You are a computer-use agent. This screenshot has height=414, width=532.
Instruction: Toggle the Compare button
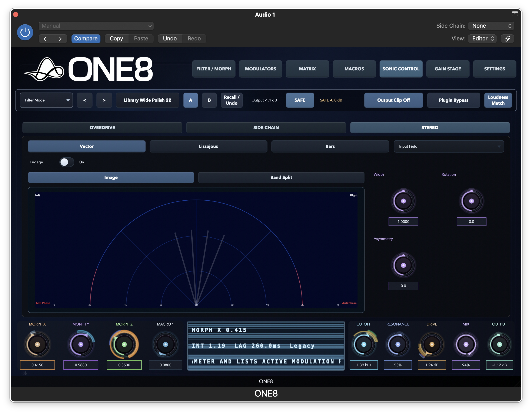pos(86,39)
